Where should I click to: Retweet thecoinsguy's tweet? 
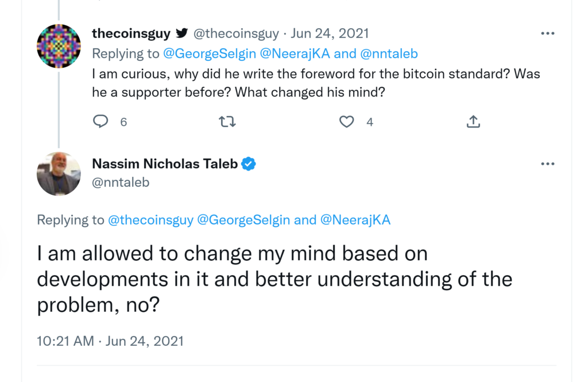click(x=227, y=121)
